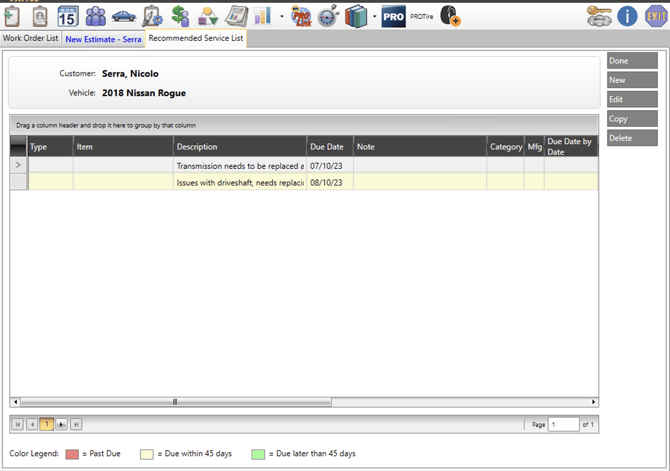The image size is (670, 471).
Task: Click the blue PRO icon
Action: (x=394, y=17)
